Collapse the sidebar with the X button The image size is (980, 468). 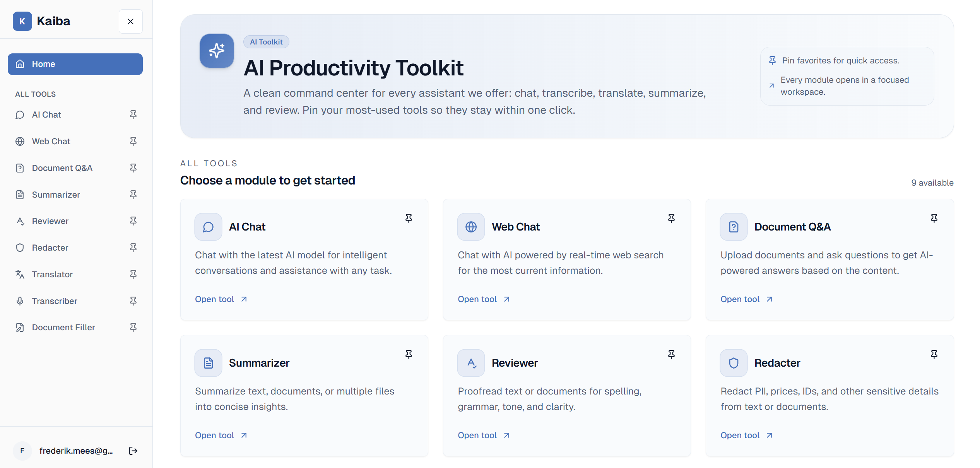(x=131, y=22)
